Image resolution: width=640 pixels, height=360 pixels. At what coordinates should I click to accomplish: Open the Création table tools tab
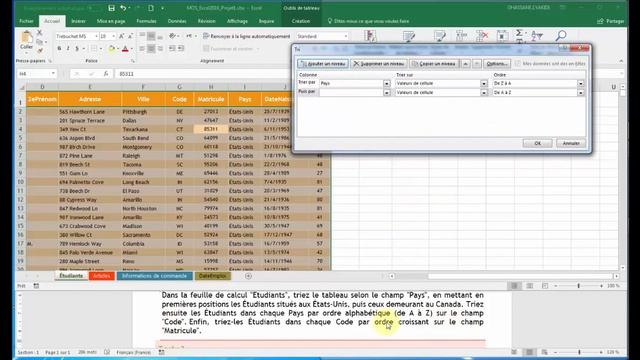(x=301, y=21)
